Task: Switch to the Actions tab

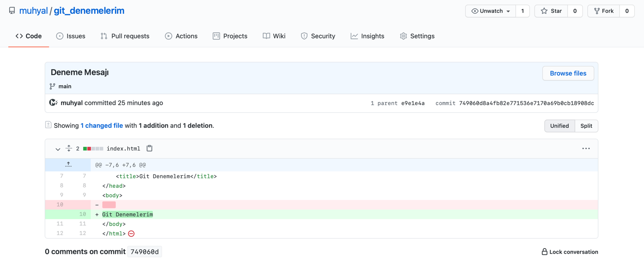Action: click(181, 36)
